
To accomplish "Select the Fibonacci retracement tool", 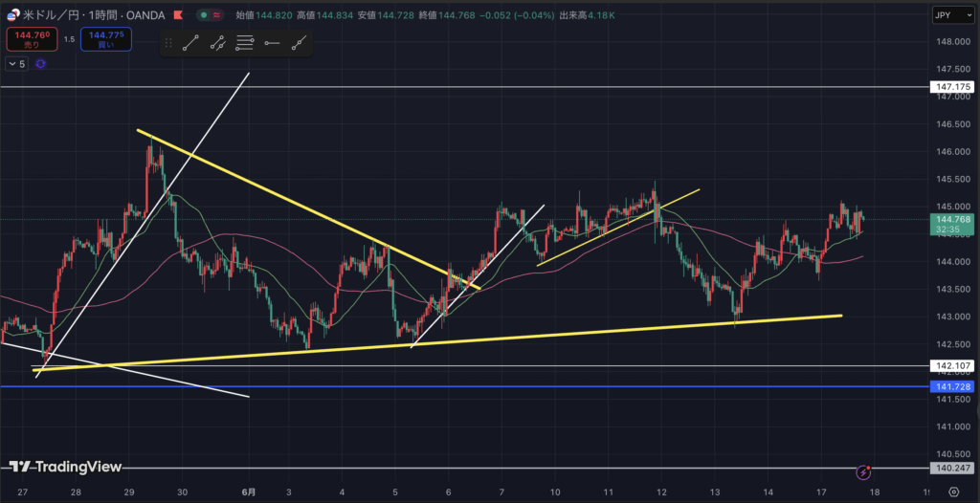I will pyautogui.click(x=245, y=43).
